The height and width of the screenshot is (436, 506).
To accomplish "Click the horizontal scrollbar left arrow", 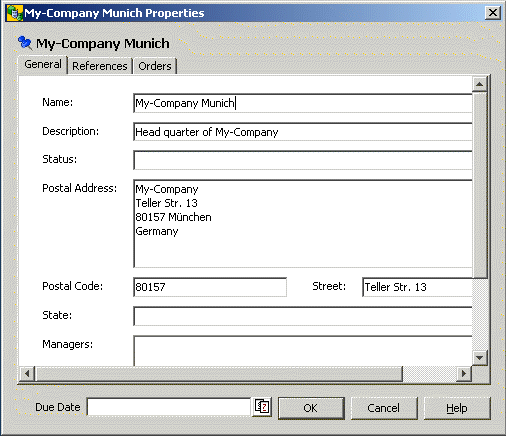I will (27, 374).
